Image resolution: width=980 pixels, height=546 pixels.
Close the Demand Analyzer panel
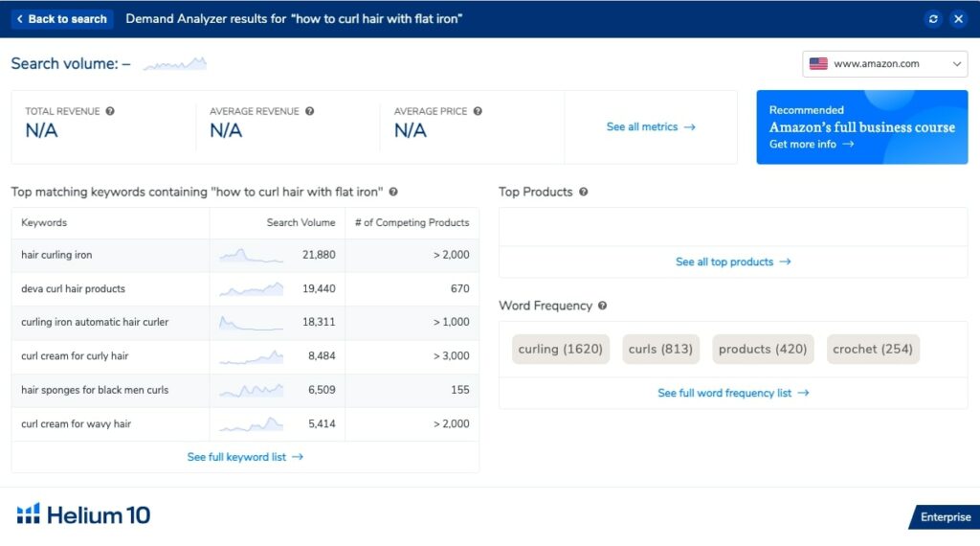[x=958, y=19]
